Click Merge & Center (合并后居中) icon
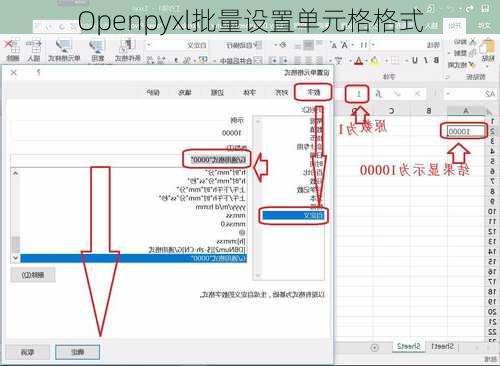 click(257, 60)
